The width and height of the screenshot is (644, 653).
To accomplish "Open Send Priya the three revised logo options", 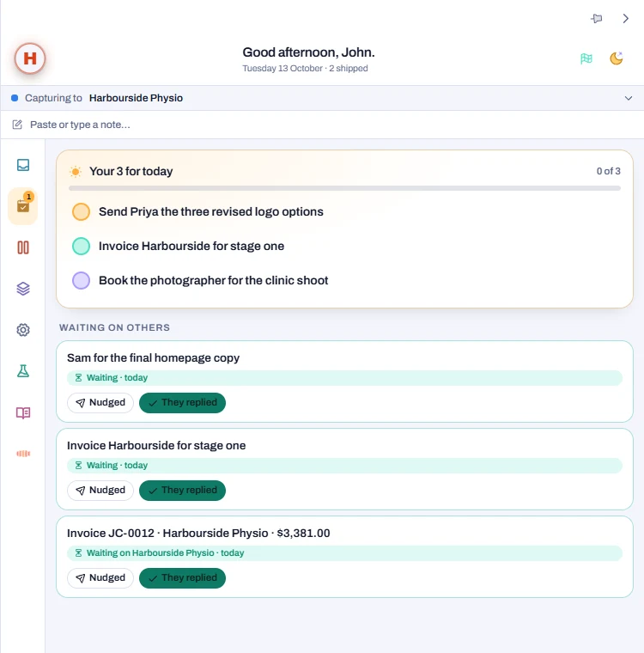I will point(210,211).
